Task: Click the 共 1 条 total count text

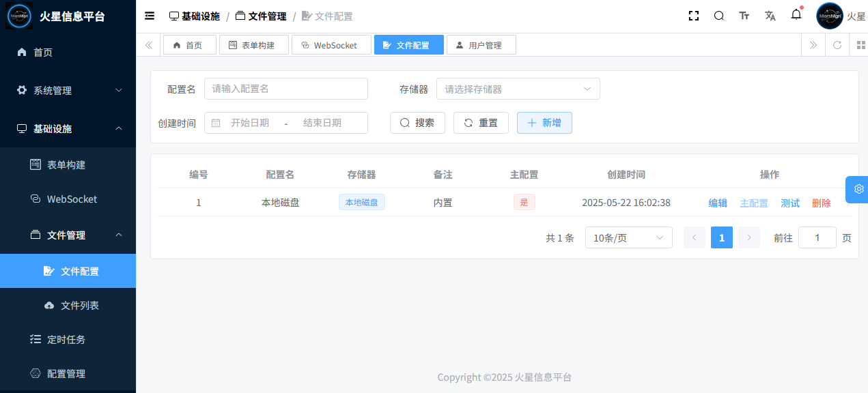Action: (x=560, y=238)
